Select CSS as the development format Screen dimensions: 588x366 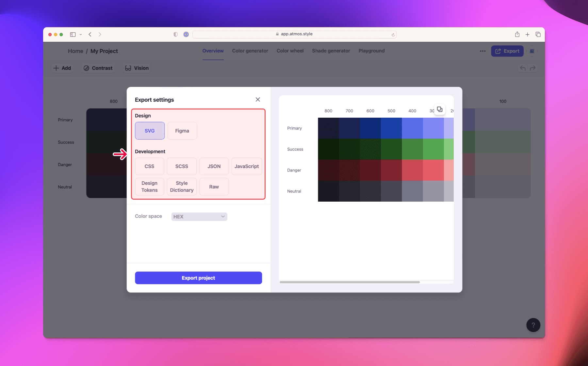[149, 166]
